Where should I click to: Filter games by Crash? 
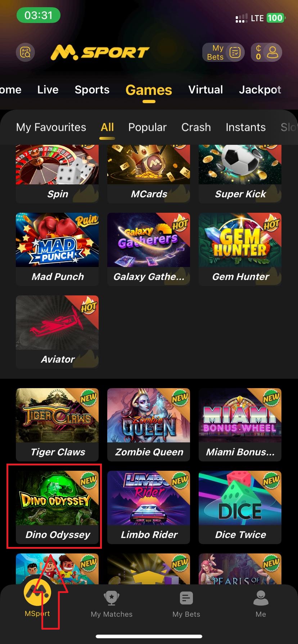click(x=196, y=127)
